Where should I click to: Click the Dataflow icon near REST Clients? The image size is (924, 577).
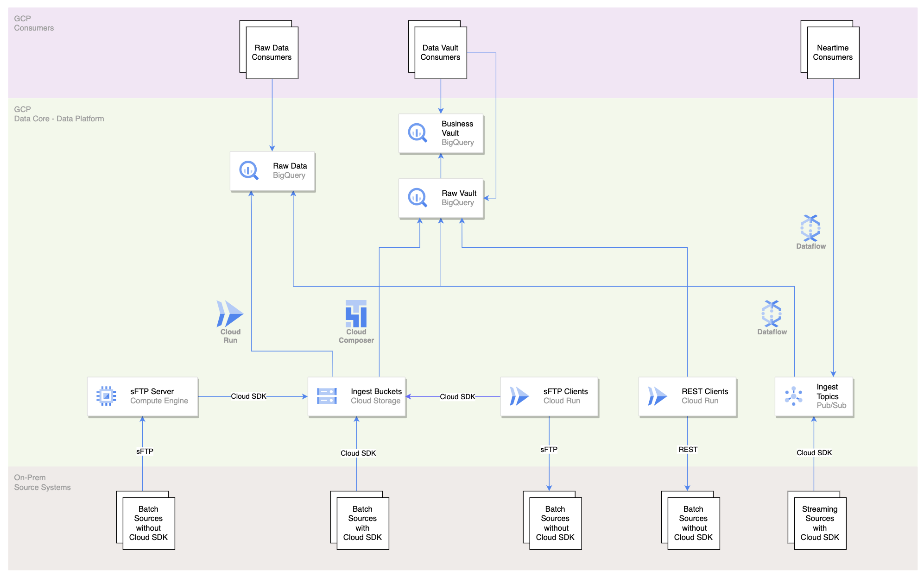[770, 317]
